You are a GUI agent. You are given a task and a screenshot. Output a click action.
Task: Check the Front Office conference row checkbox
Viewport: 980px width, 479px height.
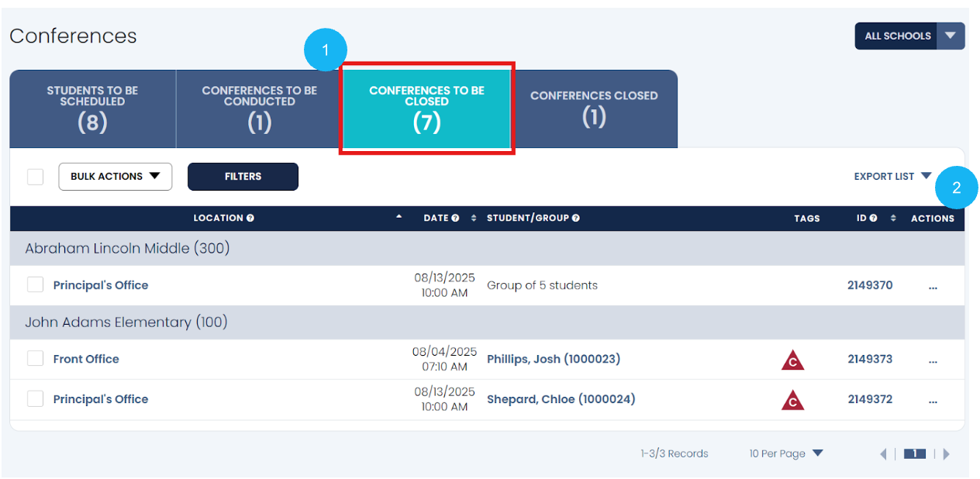35,359
